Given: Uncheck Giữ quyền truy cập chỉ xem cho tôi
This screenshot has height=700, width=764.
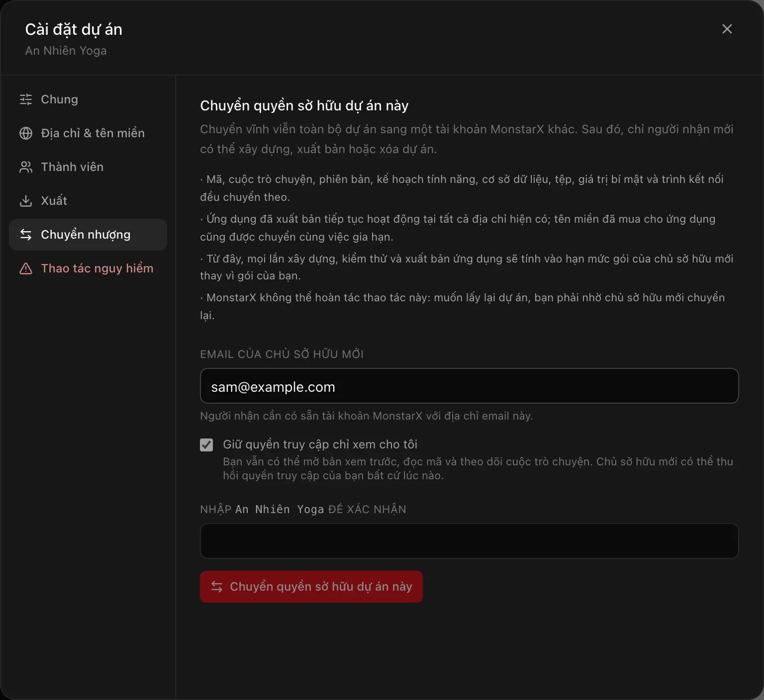Looking at the screenshot, I should [x=206, y=444].
